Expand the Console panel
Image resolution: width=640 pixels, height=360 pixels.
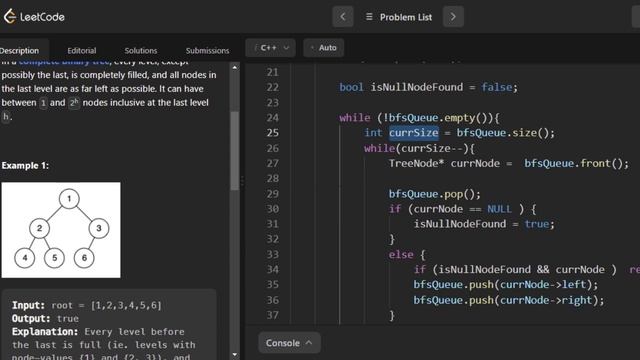tap(289, 343)
